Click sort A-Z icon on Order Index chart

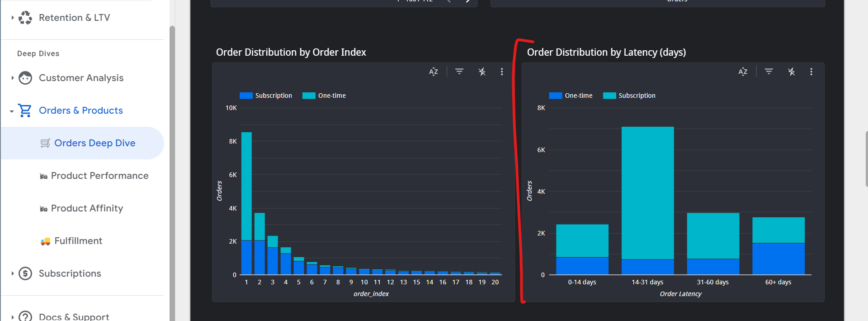click(434, 72)
